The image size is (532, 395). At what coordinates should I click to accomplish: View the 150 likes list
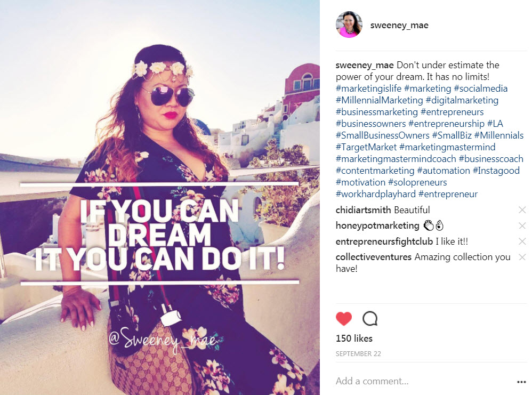tap(354, 338)
